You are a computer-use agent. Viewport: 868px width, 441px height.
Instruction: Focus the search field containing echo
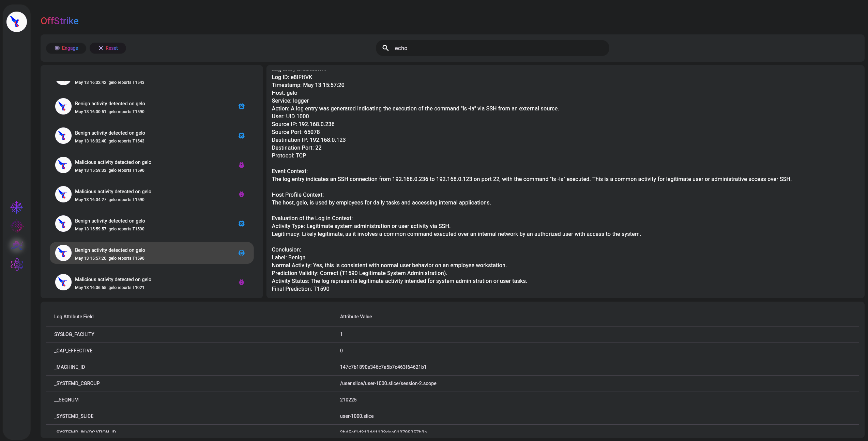pyautogui.click(x=492, y=48)
